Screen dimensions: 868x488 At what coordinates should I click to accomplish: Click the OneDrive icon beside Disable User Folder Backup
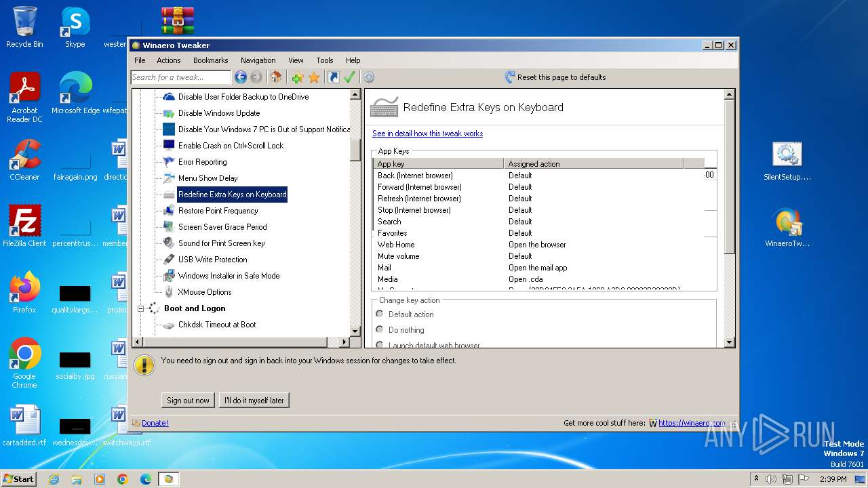pos(169,97)
